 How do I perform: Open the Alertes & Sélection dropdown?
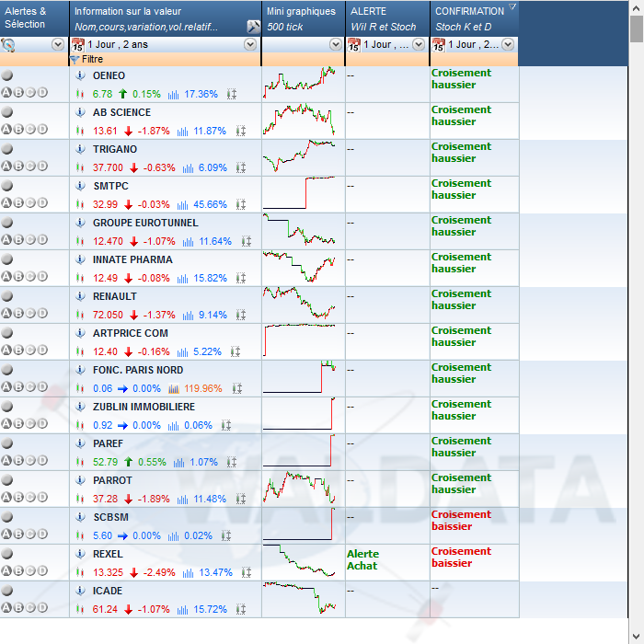[58, 44]
